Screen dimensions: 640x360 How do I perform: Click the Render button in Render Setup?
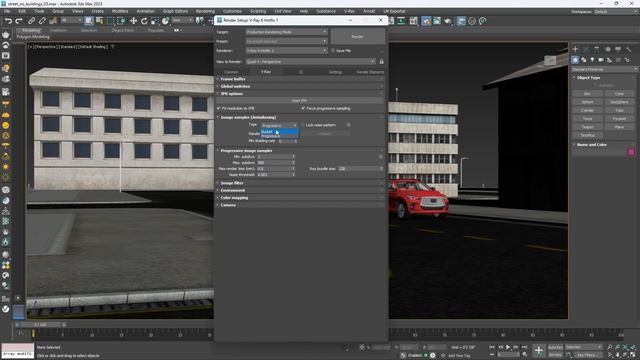pyautogui.click(x=358, y=36)
